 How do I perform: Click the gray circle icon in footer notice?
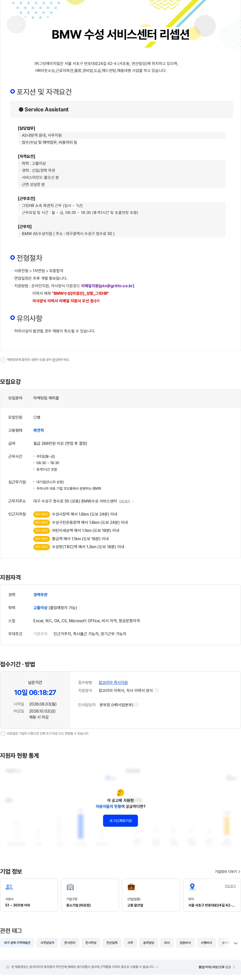(8, 967)
